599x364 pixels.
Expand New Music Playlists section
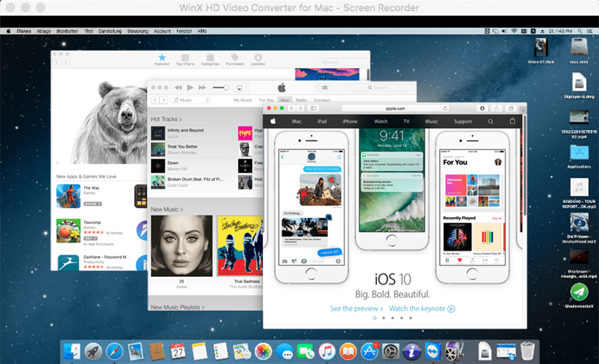[x=178, y=307]
